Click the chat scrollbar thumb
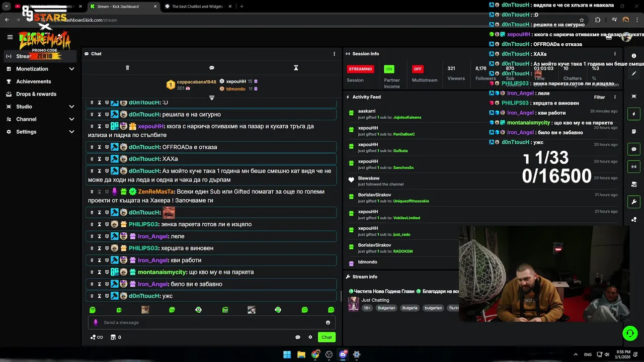The image size is (644, 362). pos(341,297)
